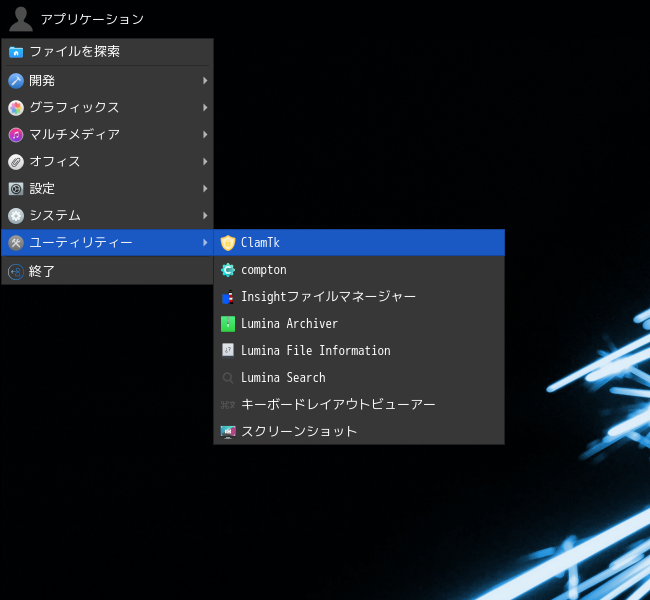The image size is (650, 600).
Task: Select システム category label
Action: coord(55,216)
